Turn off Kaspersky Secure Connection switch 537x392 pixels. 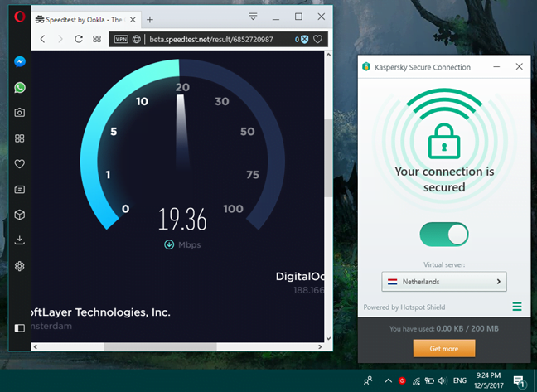(444, 235)
